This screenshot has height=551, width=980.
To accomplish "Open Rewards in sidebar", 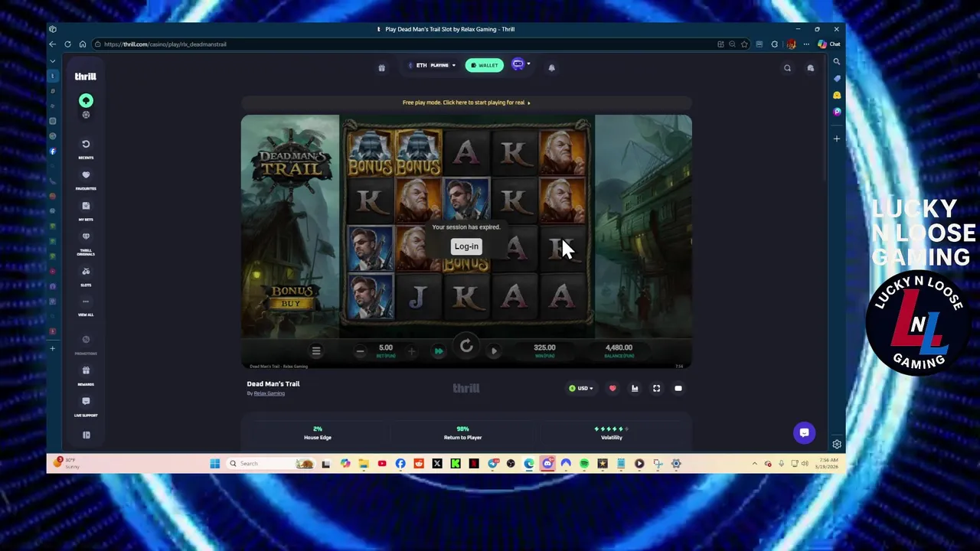I will pyautogui.click(x=86, y=374).
